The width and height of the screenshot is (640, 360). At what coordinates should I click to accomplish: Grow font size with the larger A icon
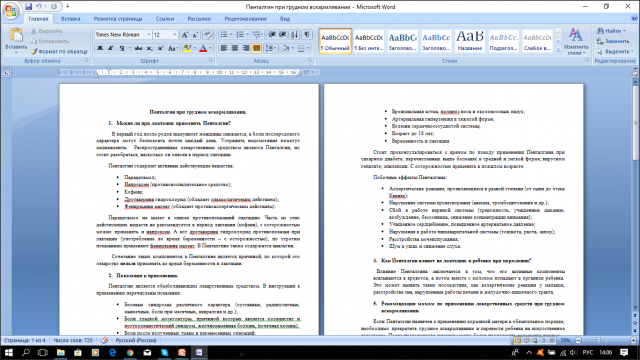tap(185, 35)
